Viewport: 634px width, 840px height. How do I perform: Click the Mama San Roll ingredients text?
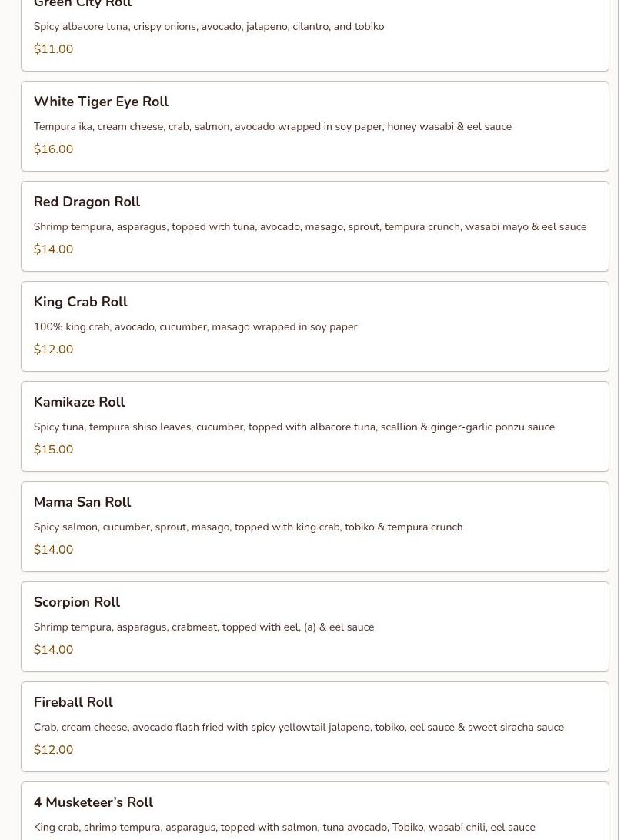pyautogui.click(x=248, y=527)
